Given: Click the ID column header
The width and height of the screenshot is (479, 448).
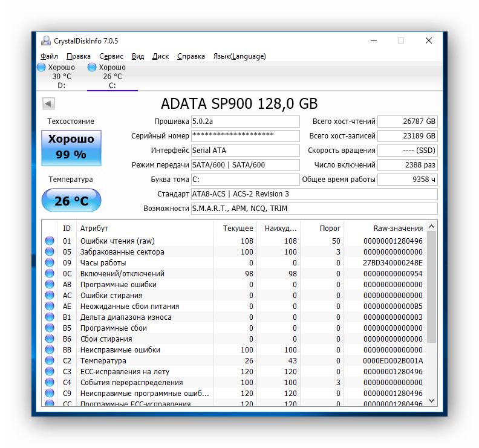Looking at the screenshot, I should (67, 228).
